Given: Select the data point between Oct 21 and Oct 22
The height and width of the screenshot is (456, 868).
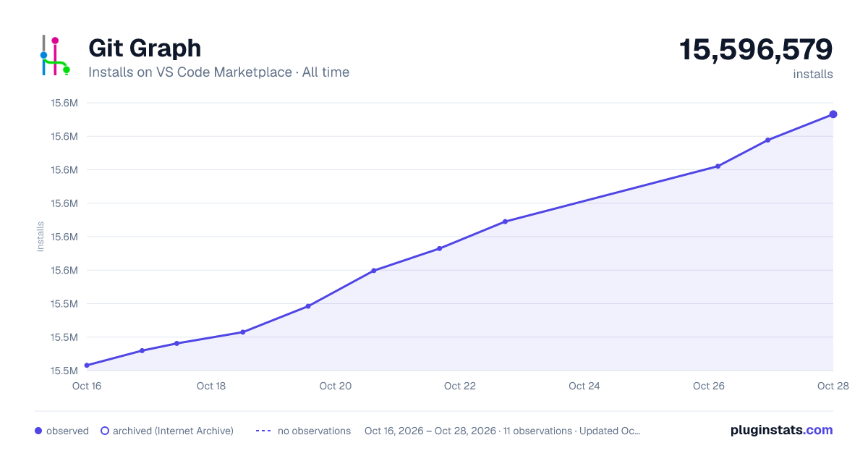Looking at the screenshot, I should (x=439, y=249).
